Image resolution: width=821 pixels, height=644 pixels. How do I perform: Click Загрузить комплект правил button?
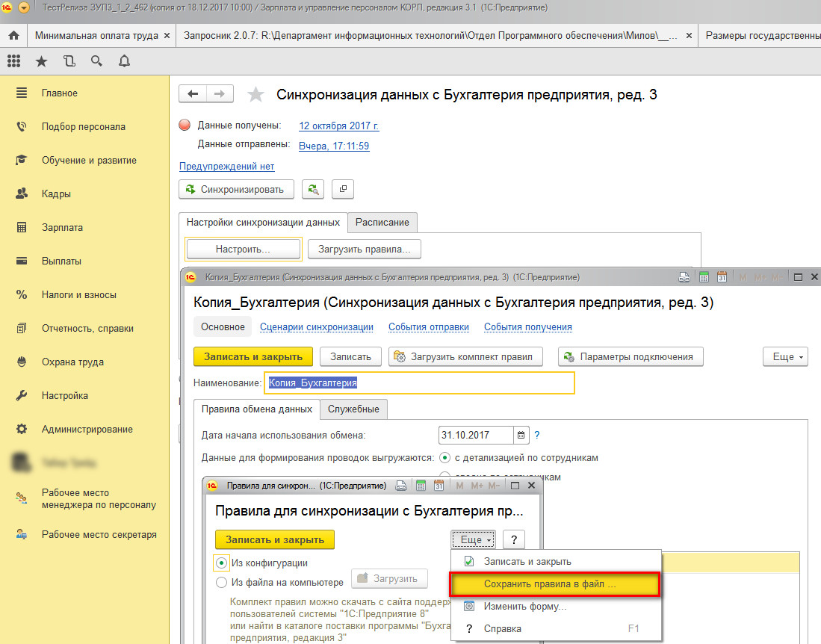pos(465,356)
